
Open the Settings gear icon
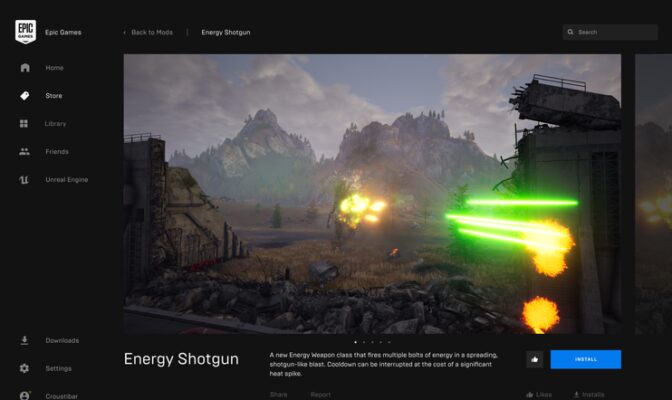tap(24, 368)
